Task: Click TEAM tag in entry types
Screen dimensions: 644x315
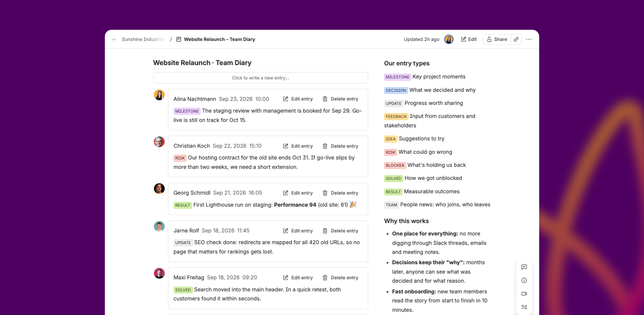Action: (x=391, y=205)
